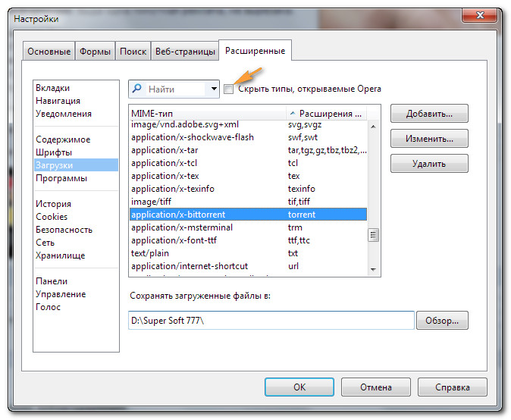
Task: Select the application/x-tex row
Action: click(249, 176)
